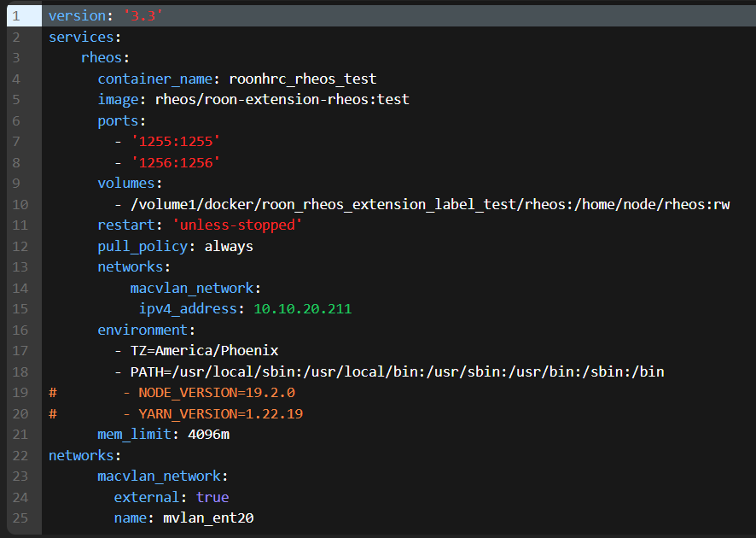The width and height of the screenshot is (756, 538).
Task: Click line number 25 in the gutter
Action: point(20,518)
